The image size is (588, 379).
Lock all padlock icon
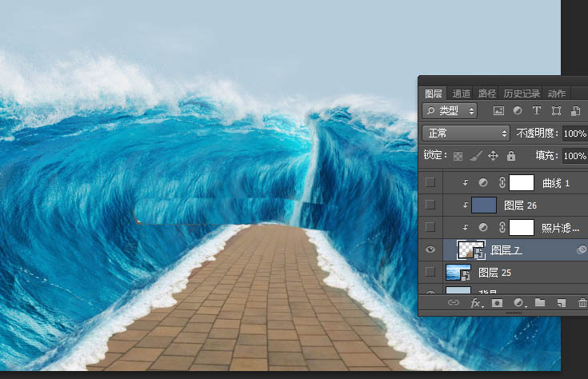tap(510, 156)
